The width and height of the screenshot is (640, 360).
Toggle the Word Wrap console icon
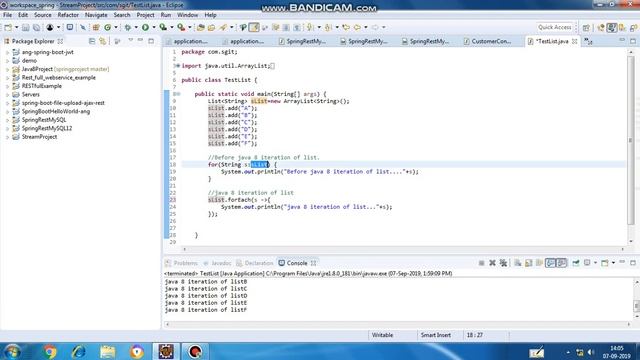[x=539, y=263]
